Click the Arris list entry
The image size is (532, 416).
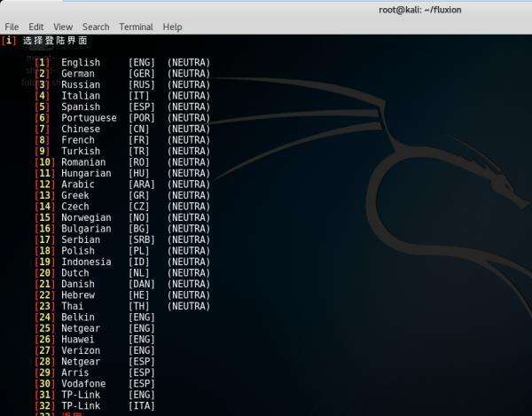pos(75,373)
